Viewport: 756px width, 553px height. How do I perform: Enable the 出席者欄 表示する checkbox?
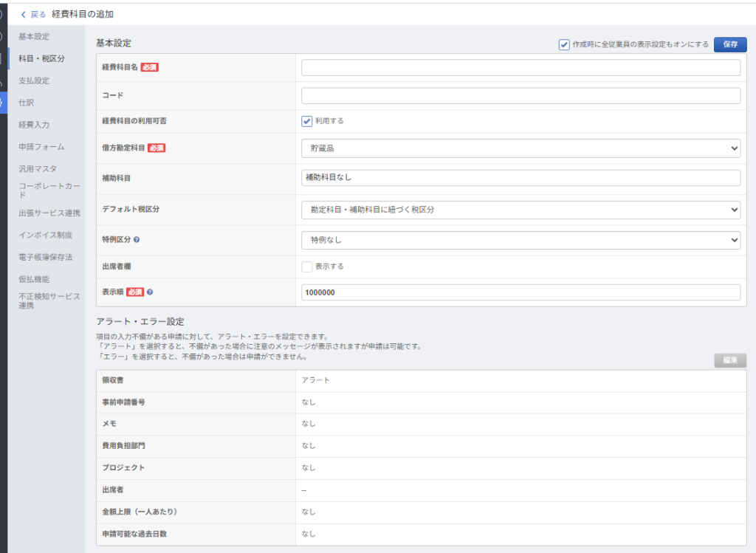pos(307,267)
